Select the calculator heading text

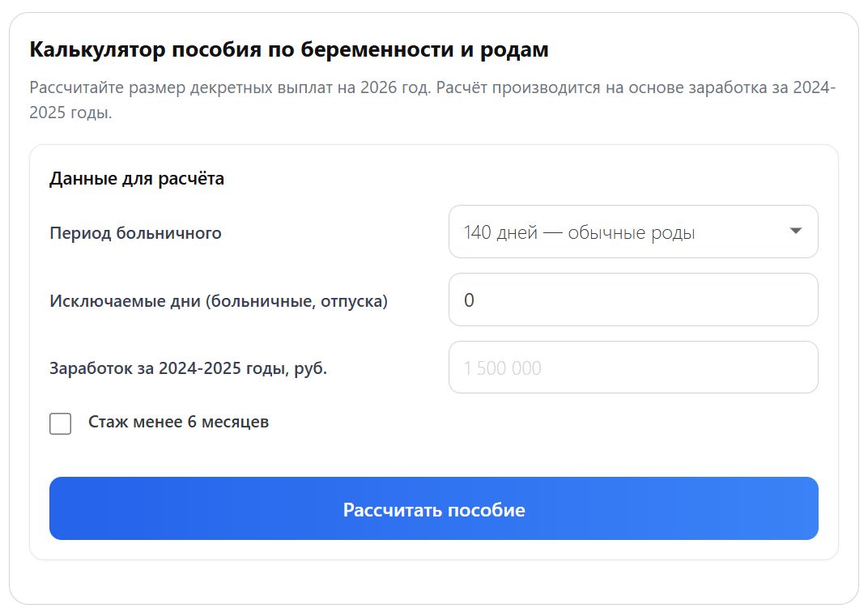tap(288, 49)
